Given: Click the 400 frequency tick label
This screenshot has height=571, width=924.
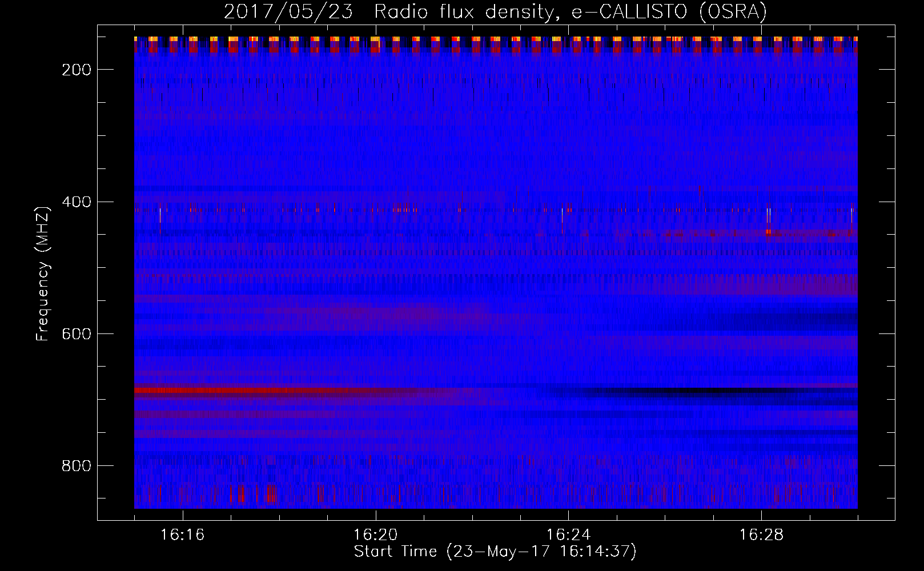Looking at the screenshot, I should tap(77, 202).
